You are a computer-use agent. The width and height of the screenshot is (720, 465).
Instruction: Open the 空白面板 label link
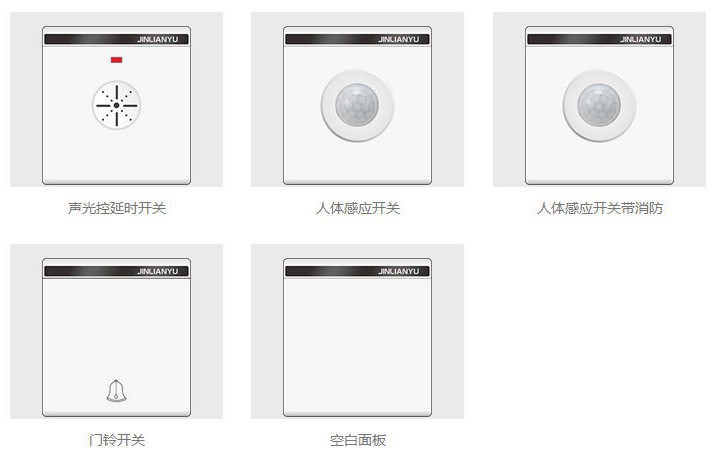358,440
